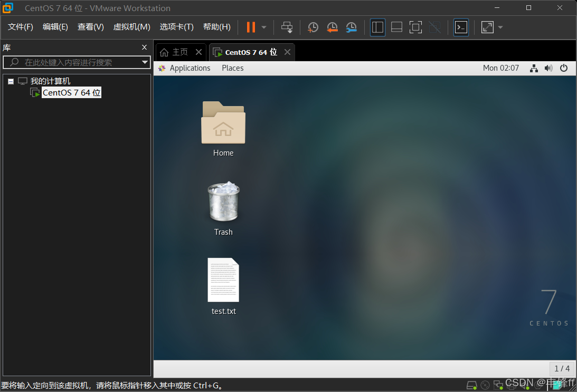Revert VM to previous snapshot
The width and height of the screenshot is (577, 392).
tap(332, 27)
